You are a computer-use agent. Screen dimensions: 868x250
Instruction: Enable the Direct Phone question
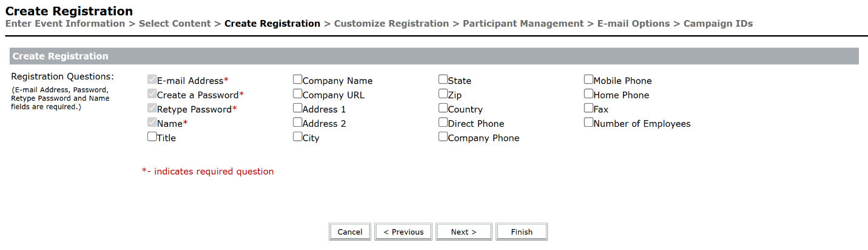coord(443,123)
